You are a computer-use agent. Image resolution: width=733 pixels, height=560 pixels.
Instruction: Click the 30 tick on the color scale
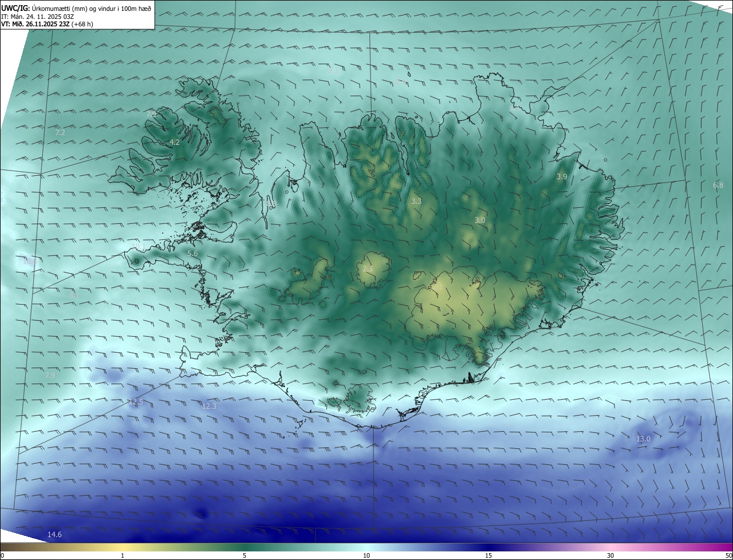610,555
